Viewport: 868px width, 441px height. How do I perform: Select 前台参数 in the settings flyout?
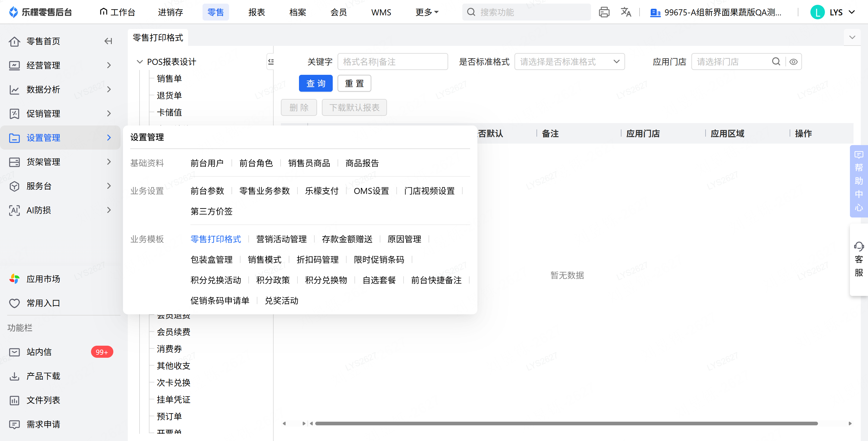(207, 191)
